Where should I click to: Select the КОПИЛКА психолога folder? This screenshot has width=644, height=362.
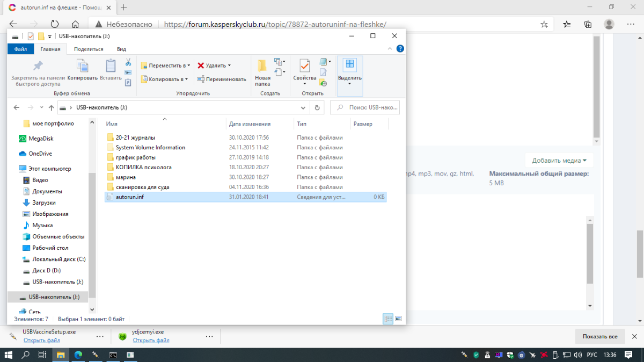point(143,167)
